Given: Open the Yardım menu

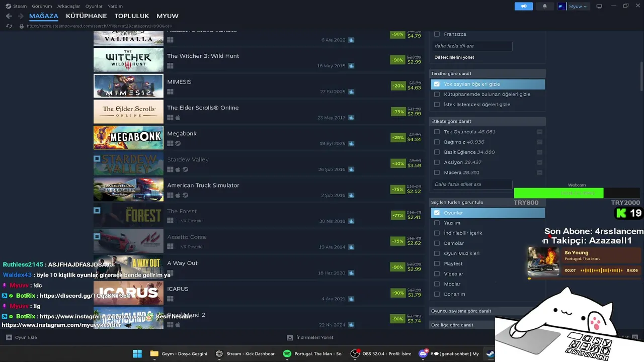Looking at the screenshot, I should click(115, 6).
